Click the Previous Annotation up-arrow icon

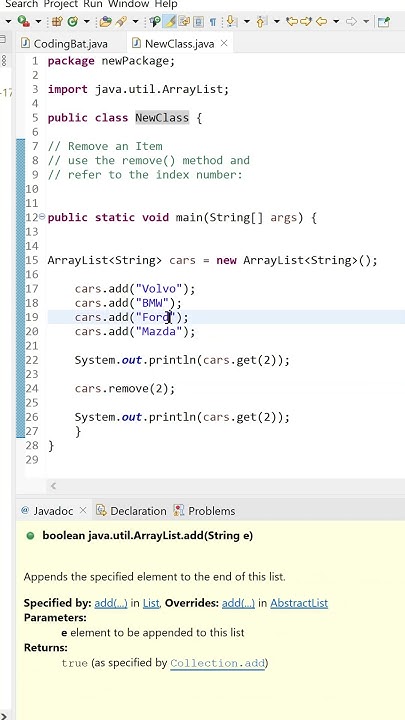click(262, 21)
